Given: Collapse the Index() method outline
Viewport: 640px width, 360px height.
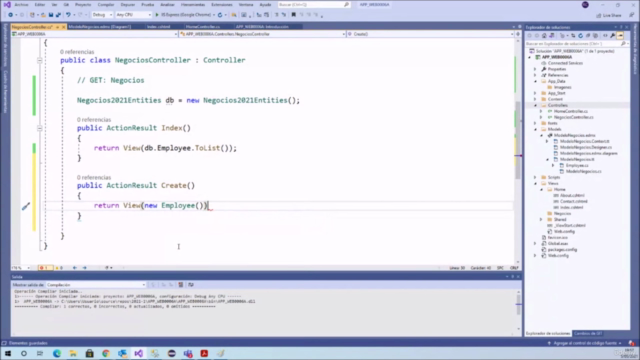Looking at the screenshot, I should tap(40, 128).
